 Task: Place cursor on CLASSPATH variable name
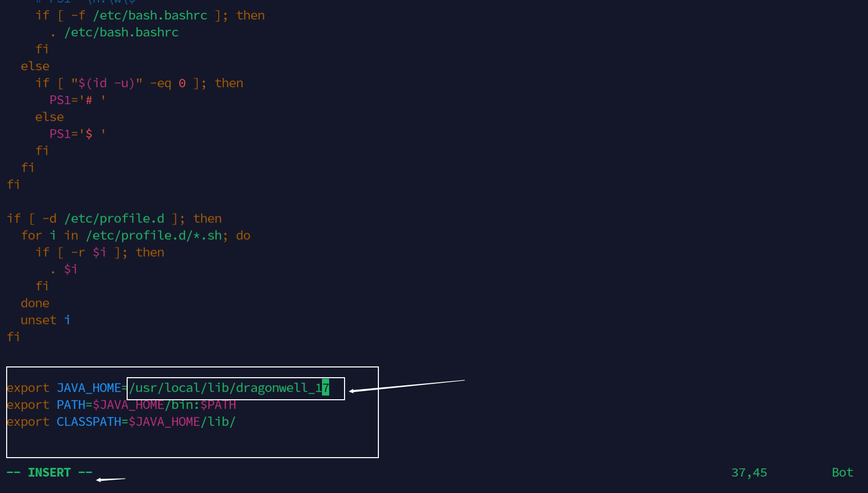tap(89, 422)
